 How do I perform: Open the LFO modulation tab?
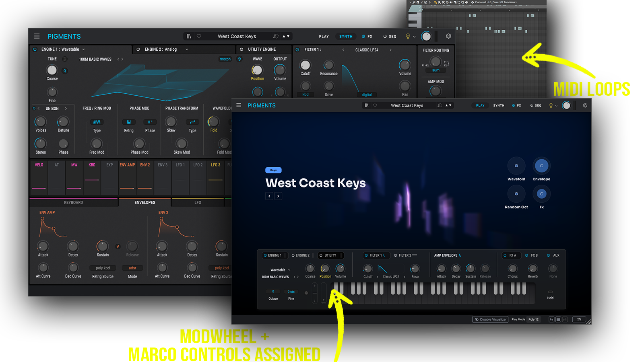pyautogui.click(x=198, y=202)
